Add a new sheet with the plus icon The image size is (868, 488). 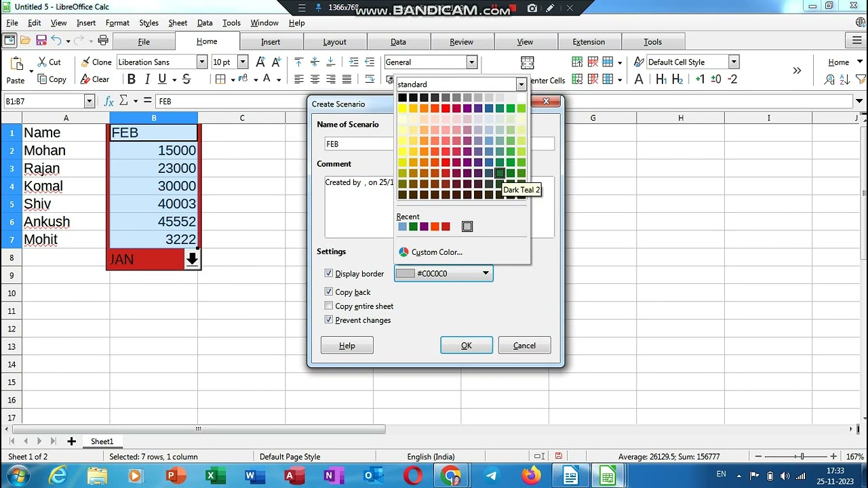click(x=71, y=441)
